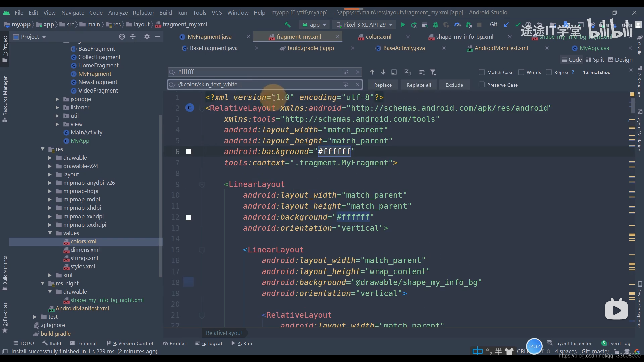
Task: Switch to MyFragment.java tab
Action: coord(210,37)
